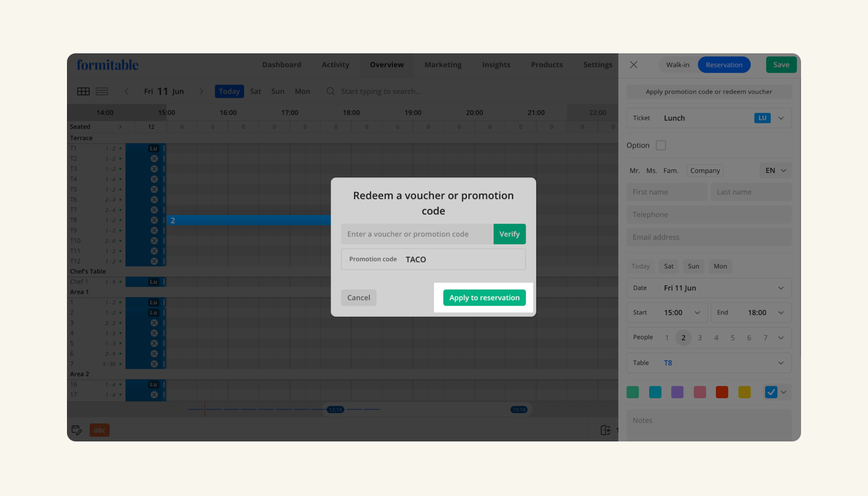868x496 pixels.
Task: Tick the Option checkbox
Action: pos(661,145)
